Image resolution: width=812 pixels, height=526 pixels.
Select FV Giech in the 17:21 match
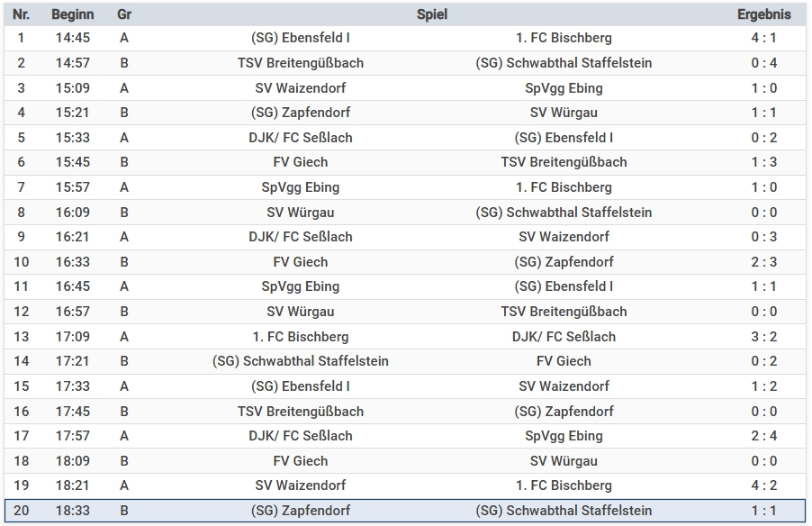[564, 361]
